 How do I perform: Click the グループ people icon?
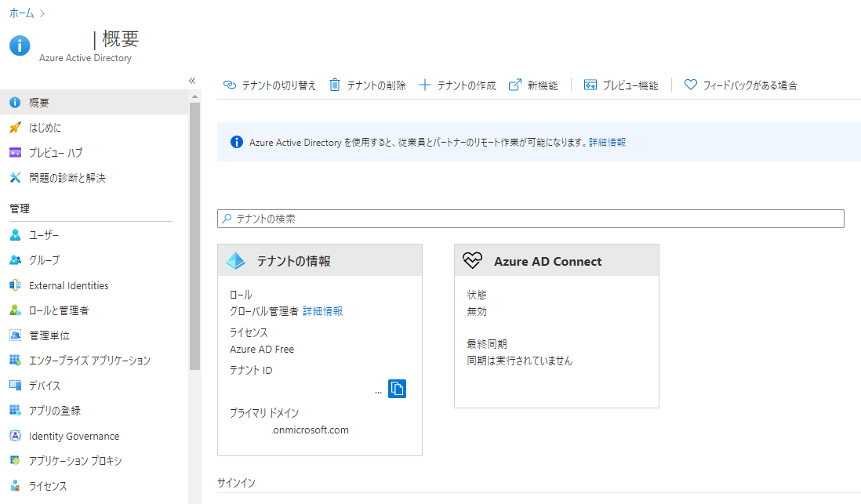click(x=15, y=259)
